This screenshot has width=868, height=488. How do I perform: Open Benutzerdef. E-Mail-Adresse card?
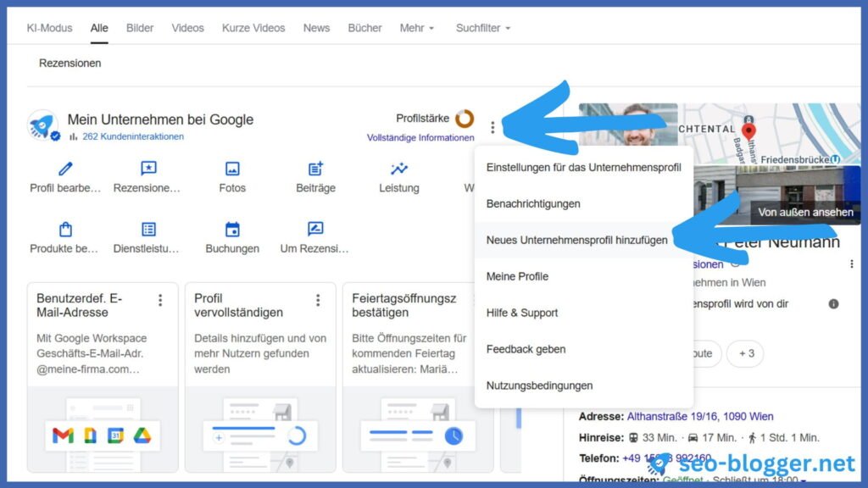coord(103,378)
